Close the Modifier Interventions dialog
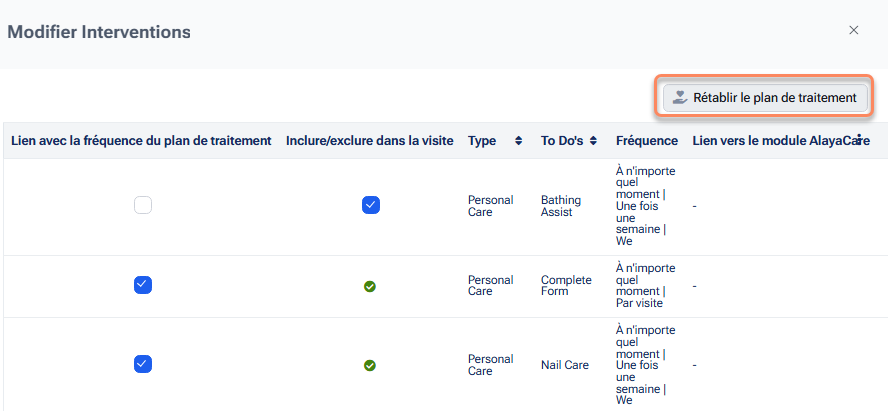Screen dimensions: 888x411 point(854,30)
